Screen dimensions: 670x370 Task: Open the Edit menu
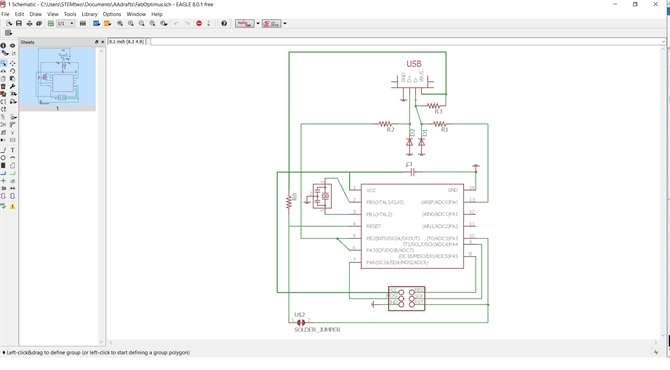tap(19, 14)
